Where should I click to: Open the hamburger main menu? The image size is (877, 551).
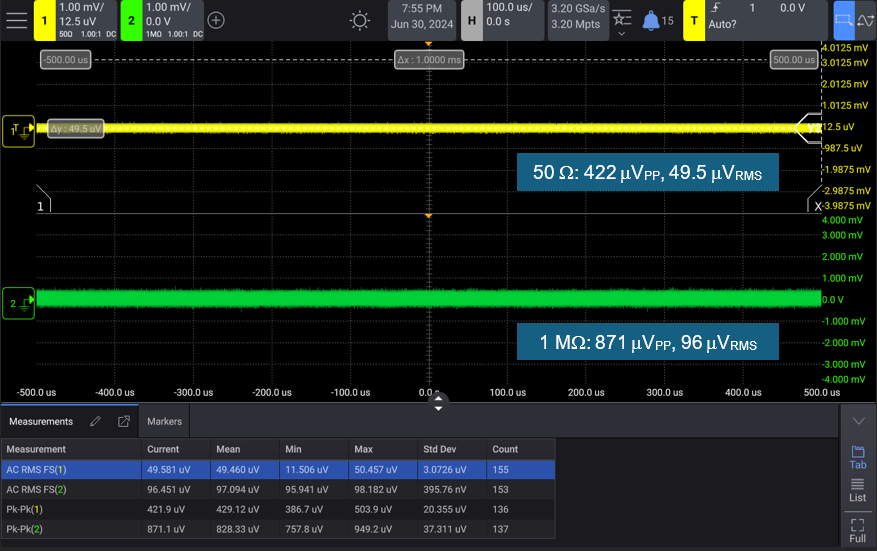point(16,20)
